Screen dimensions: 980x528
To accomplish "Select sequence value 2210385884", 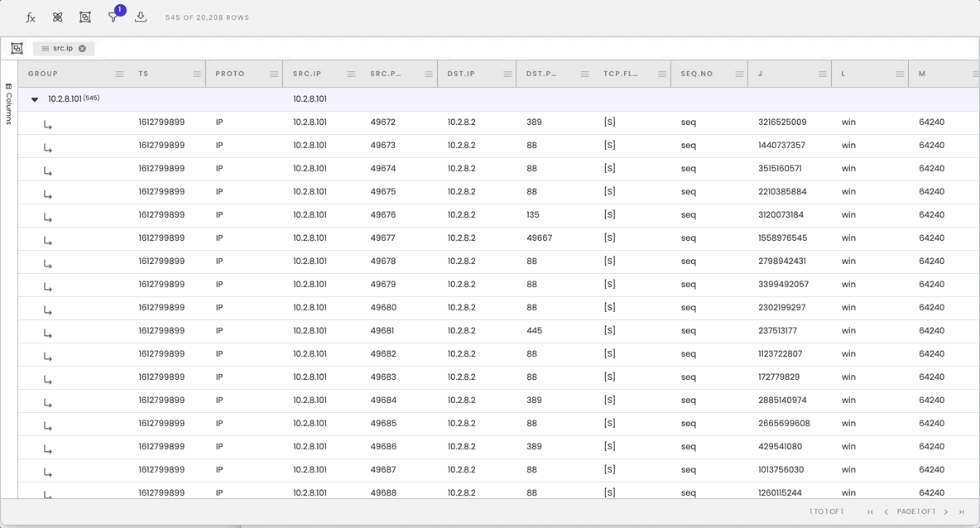I will click(x=782, y=192).
